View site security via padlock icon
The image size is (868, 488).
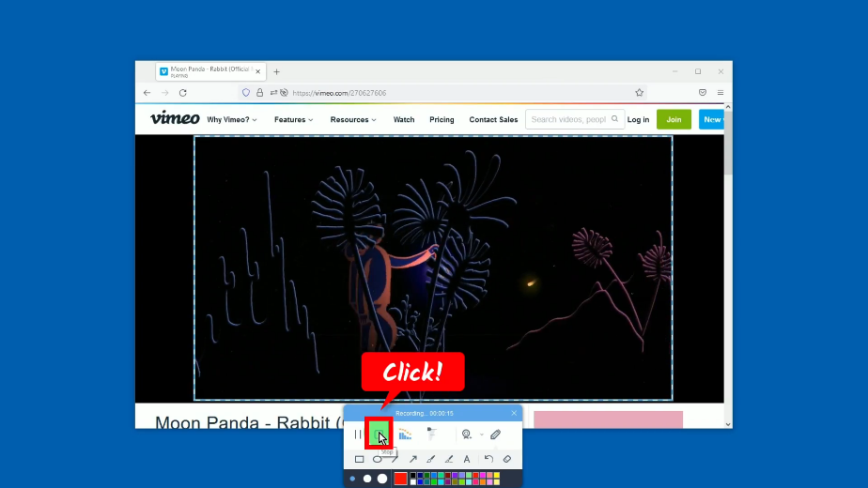tap(259, 93)
